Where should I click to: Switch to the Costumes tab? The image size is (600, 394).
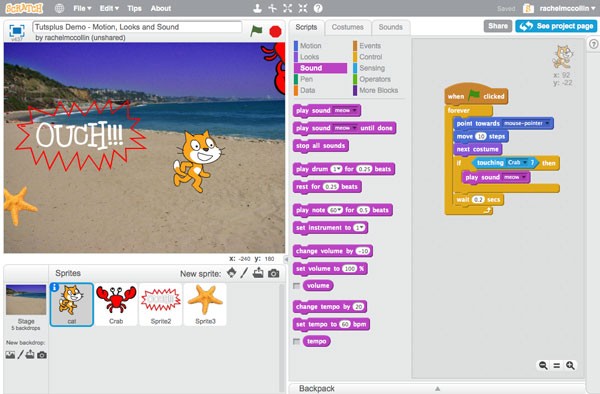(x=347, y=27)
